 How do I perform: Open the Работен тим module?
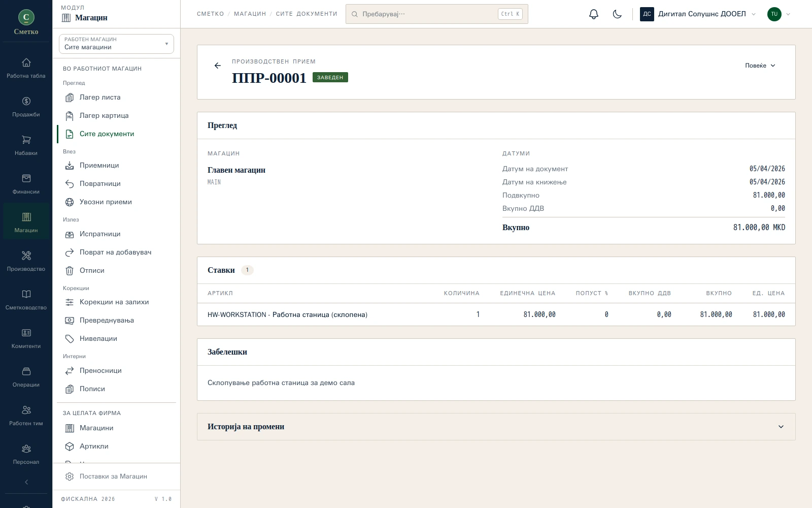coord(26,416)
